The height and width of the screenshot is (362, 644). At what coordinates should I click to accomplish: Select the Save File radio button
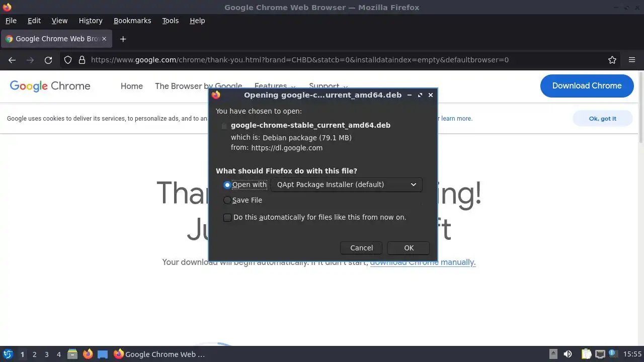click(x=227, y=200)
